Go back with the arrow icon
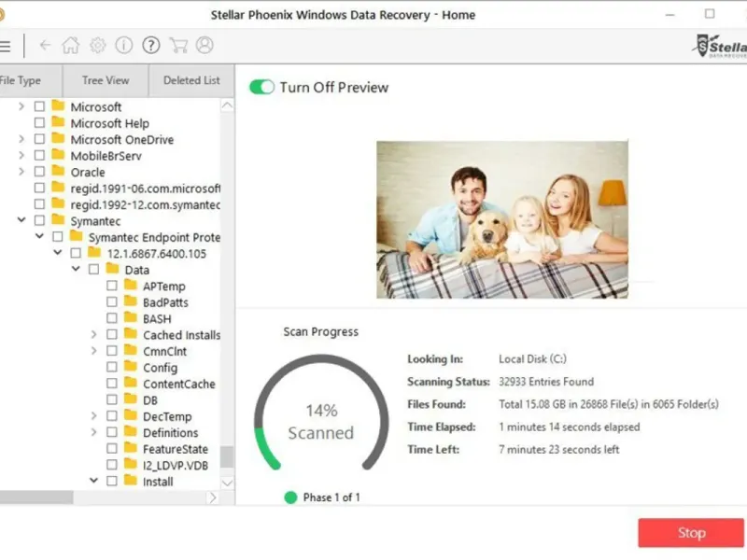The width and height of the screenshot is (747, 560). (x=45, y=45)
